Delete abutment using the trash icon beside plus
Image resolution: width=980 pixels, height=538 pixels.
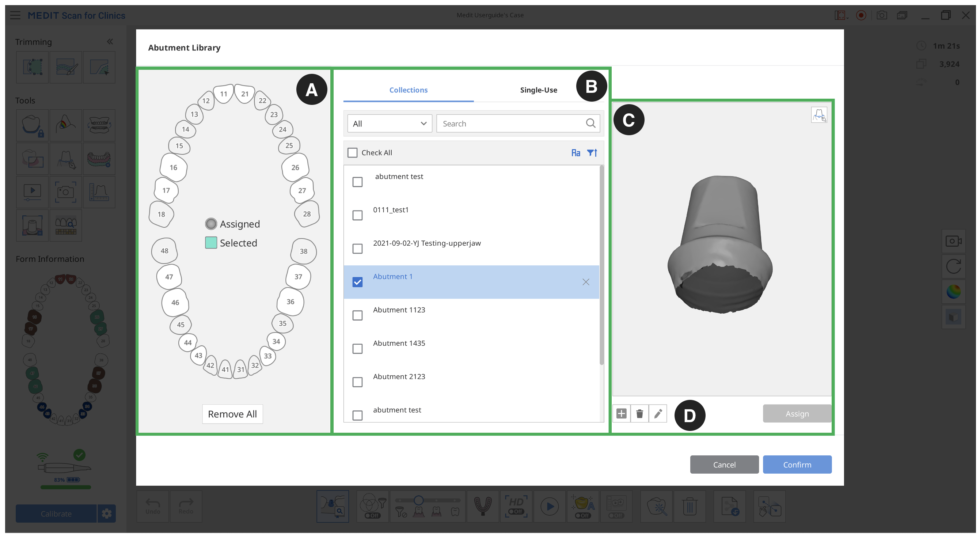coord(639,414)
